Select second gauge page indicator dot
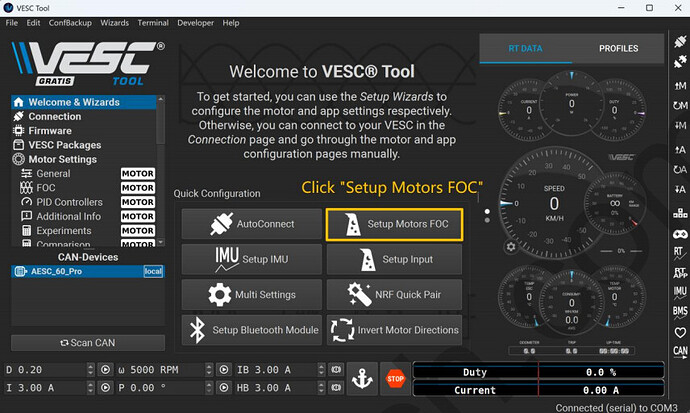 tap(487, 220)
